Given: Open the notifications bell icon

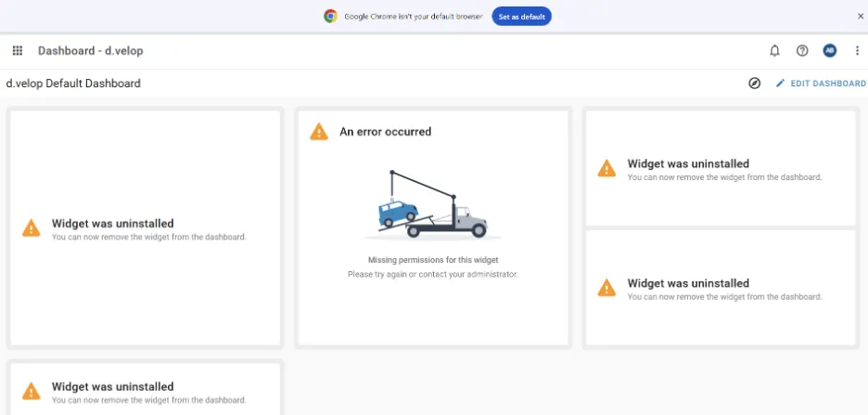Looking at the screenshot, I should pos(774,50).
